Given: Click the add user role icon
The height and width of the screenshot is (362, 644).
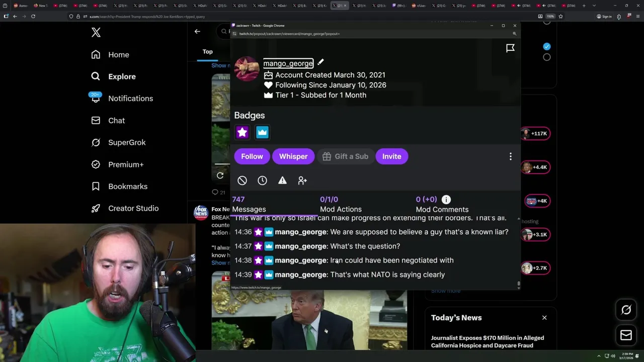Looking at the screenshot, I should 302,180.
